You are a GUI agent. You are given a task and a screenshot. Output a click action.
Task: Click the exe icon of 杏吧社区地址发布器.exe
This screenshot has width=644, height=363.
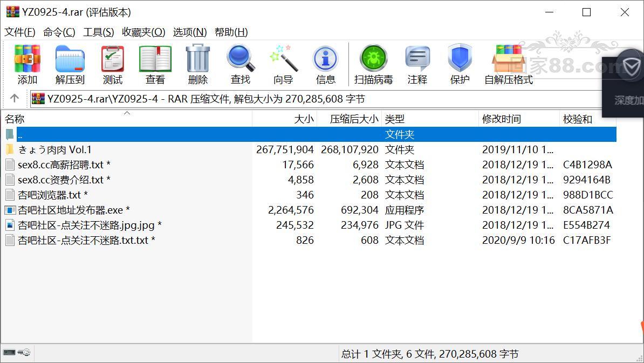pos(10,210)
